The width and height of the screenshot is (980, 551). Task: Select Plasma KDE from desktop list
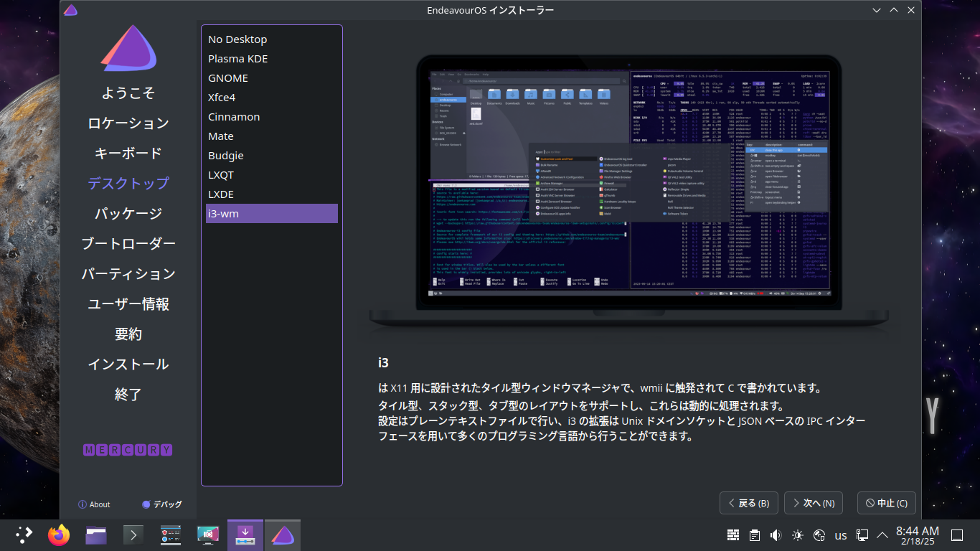[237, 59]
